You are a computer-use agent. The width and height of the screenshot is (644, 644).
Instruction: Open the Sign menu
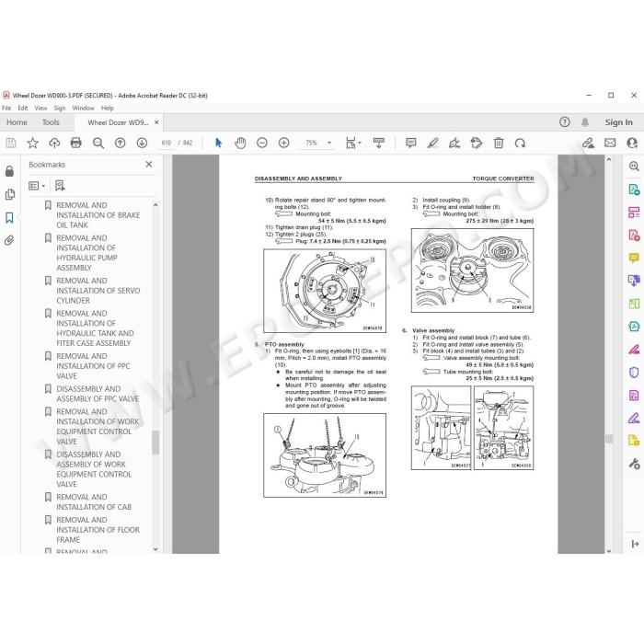pos(60,108)
